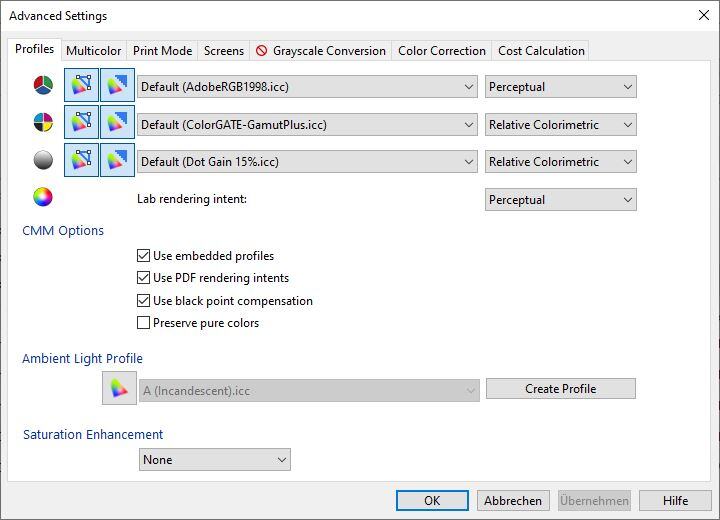Click the blue-corner gamut icon in the AdobeRGB1998 row
Screen dimensions: 720x520
(x=117, y=86)
